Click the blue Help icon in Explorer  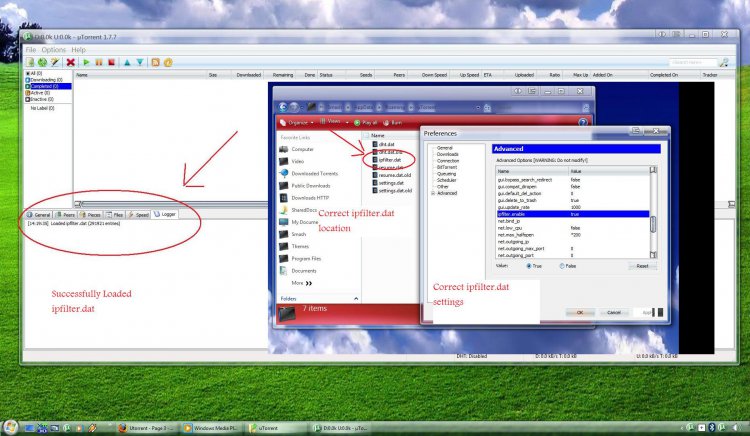[x=583, y=122]
